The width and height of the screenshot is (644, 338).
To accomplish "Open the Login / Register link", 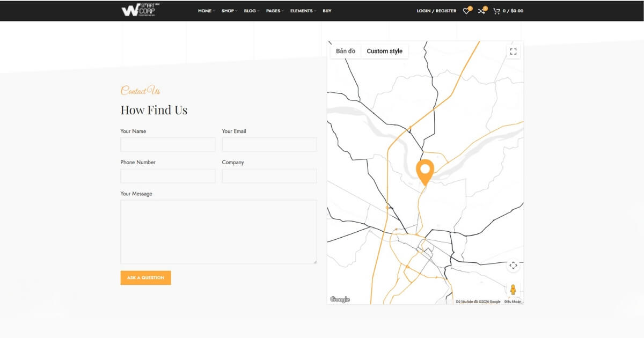I will [x=436, y=11].
